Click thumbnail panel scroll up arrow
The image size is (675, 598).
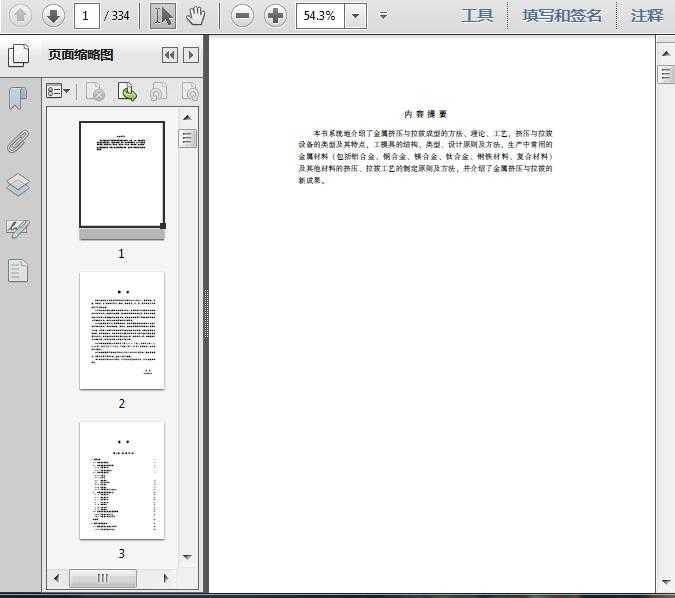187,117
